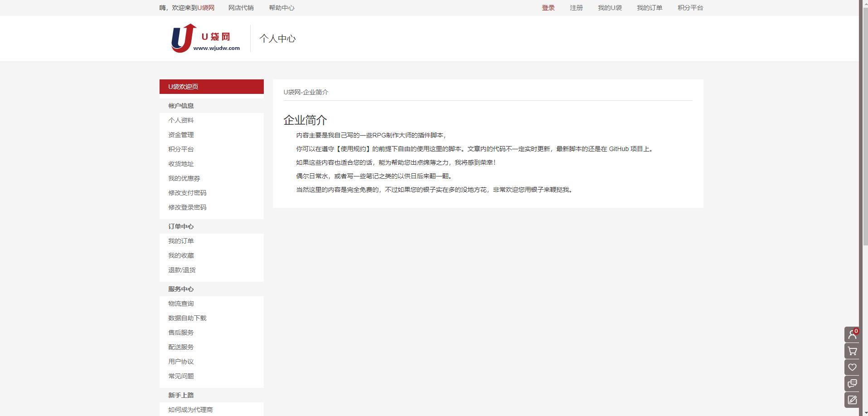This screenshot has height=416, width=868.
Task: Click the U袋网-企业简介 breadcrumb text
Action: (x=306, y=92)
